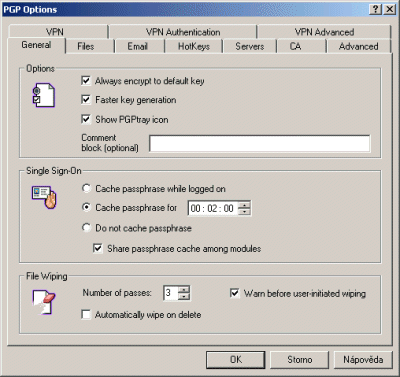
Task: Decrease number of passes with down arrow
Action: 184,296
